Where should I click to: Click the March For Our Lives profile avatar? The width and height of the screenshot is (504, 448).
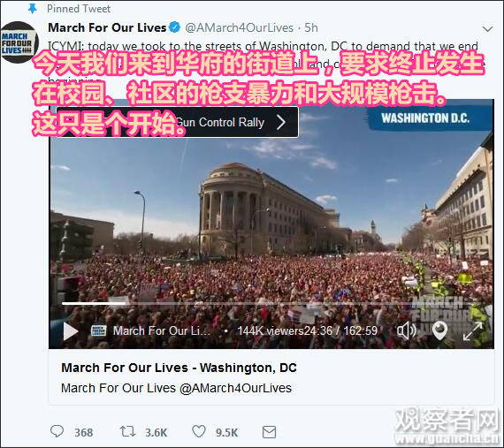[x=19, y=42]
